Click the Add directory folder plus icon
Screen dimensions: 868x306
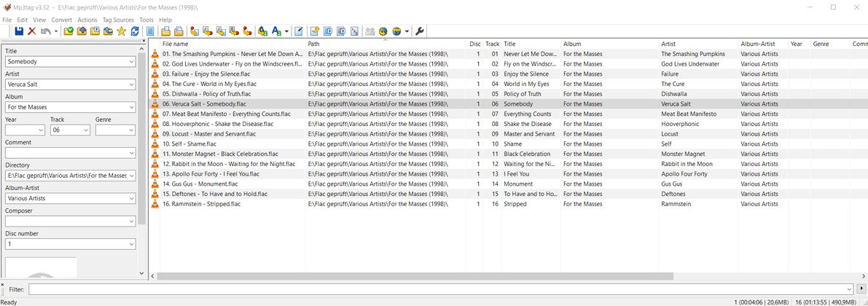coord(82,31)
